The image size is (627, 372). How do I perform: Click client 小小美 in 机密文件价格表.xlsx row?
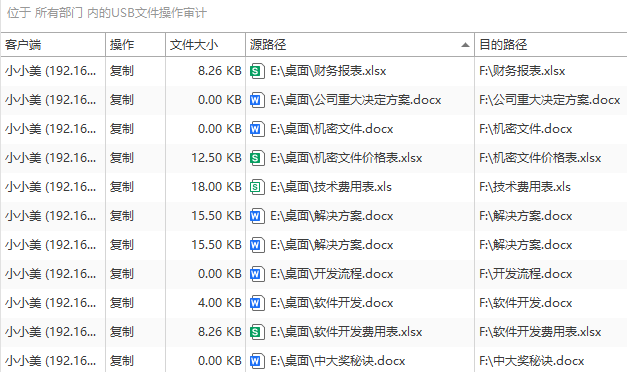[x=50, y=158]
